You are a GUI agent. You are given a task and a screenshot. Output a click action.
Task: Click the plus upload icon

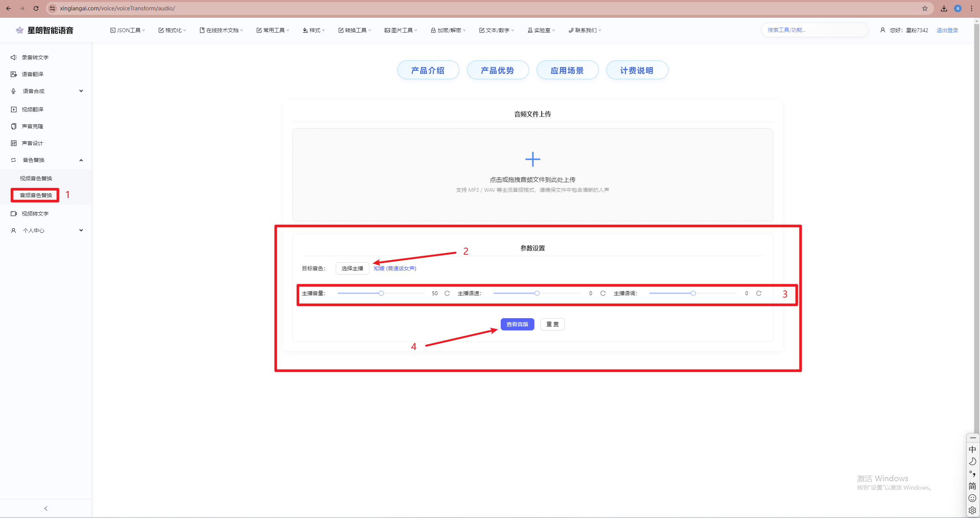pyautogui.click(x=532, y=159)
